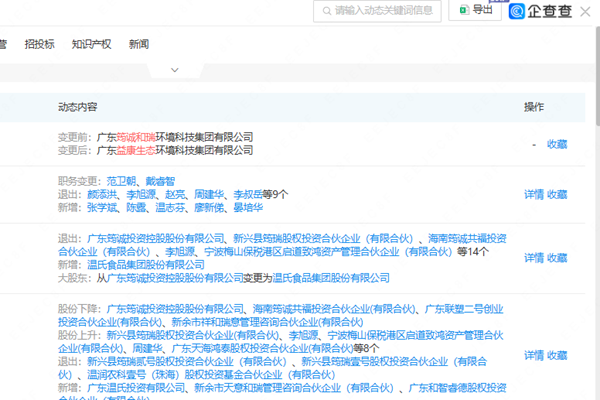Open 详情 for the 大股东 change row
Screen dimensions: 600x400
click(x=533, y=258)
